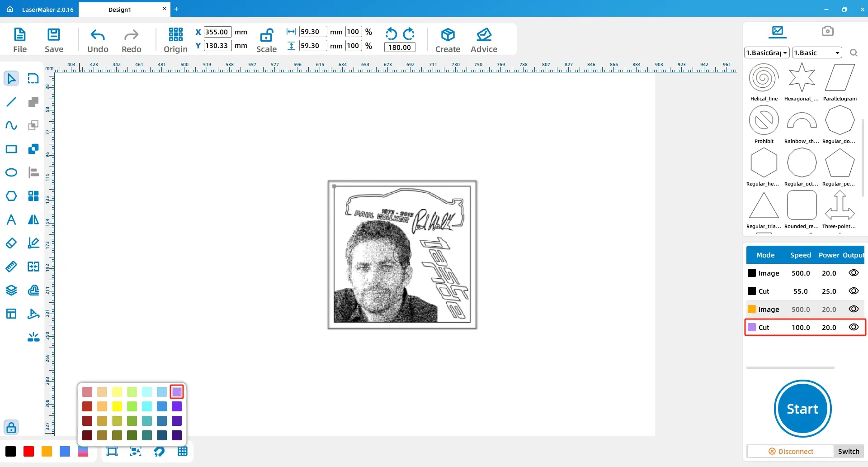
Task: Click the Switch button
Action: [x=849, y=451]
